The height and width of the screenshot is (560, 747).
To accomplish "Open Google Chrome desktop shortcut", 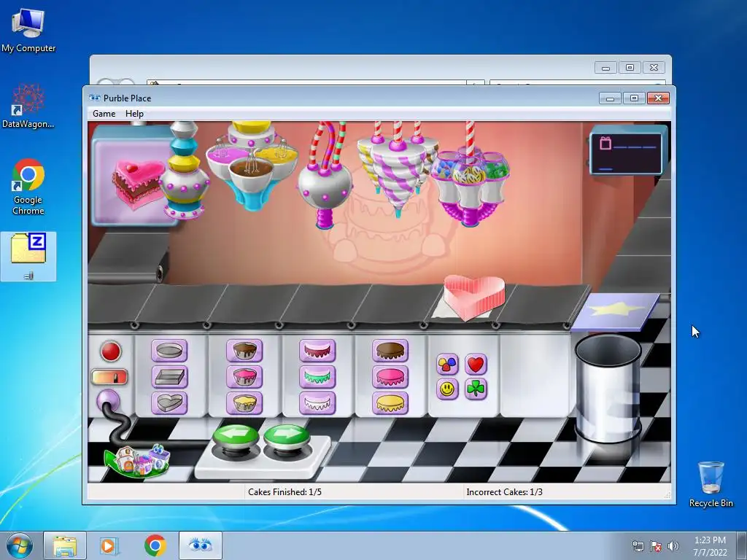I will pyautogui.click(x=28, y=187).
